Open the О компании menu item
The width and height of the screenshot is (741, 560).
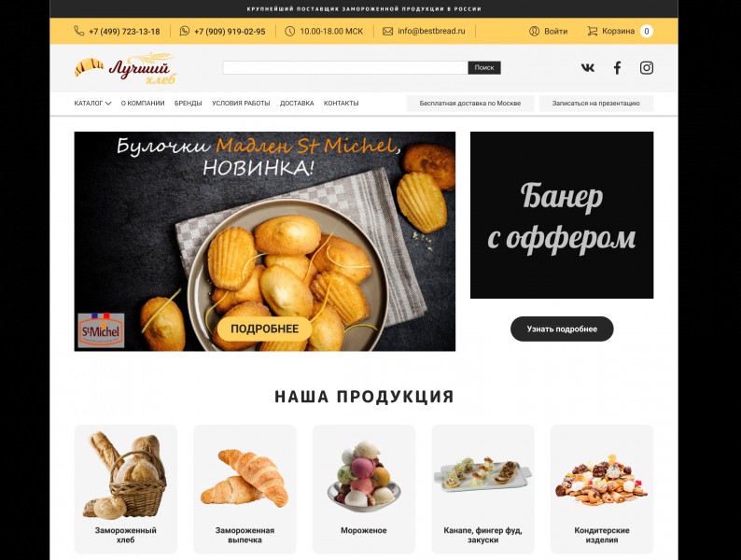tap(143, 103)
